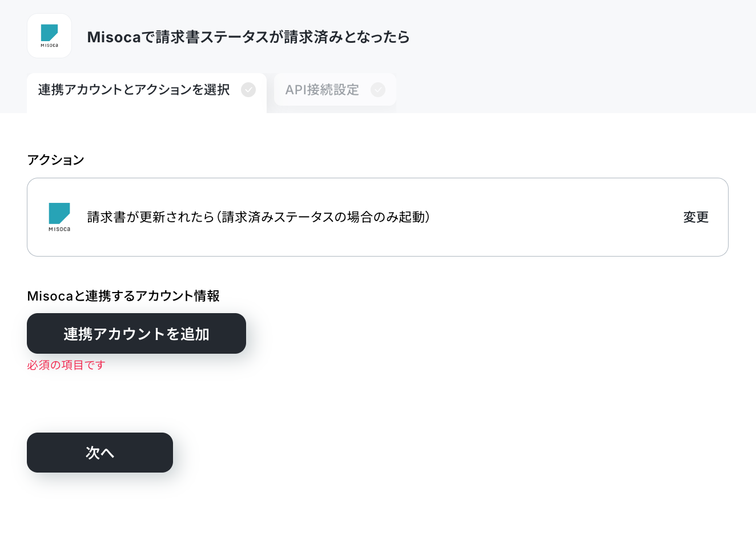
Task: Click the Misoca wordmark under the action card logo
Action: (x=59, y=229)
